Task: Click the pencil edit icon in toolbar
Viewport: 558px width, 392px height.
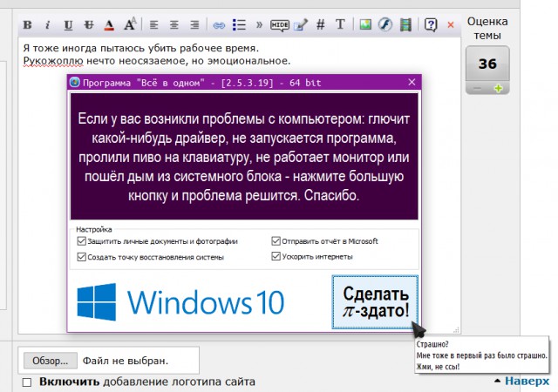Action: click(301, 25)
